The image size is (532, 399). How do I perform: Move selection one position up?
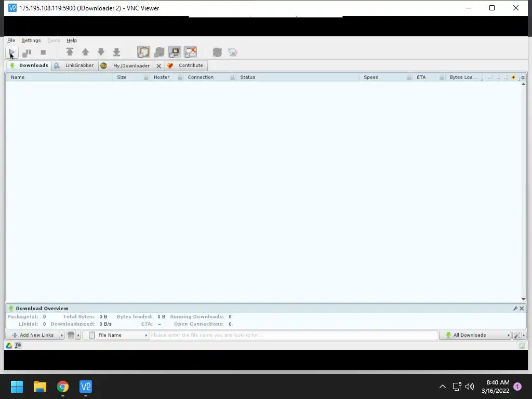point(85,52)
